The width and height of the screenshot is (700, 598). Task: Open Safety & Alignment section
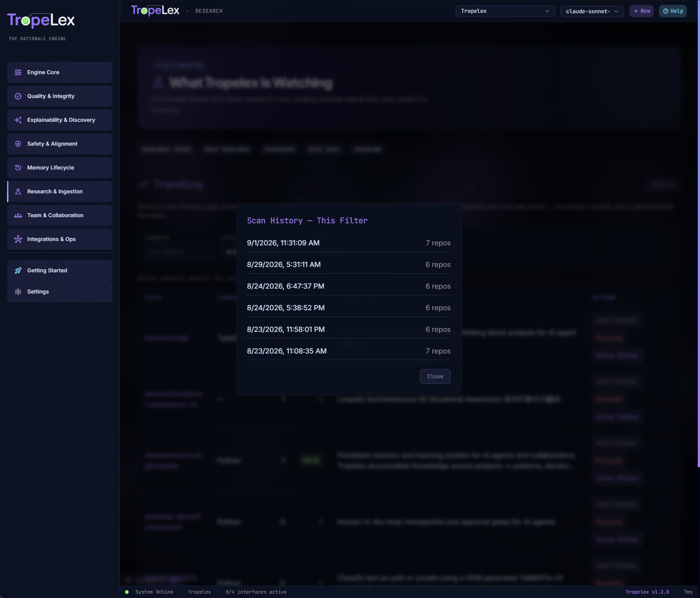[60, 144]
